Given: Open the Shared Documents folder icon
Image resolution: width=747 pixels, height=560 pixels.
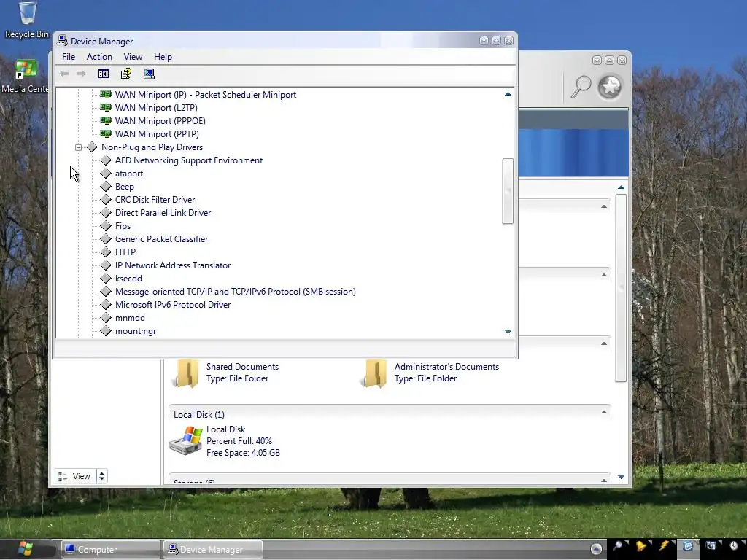Looking at the screenshot, I should point(185,373).
